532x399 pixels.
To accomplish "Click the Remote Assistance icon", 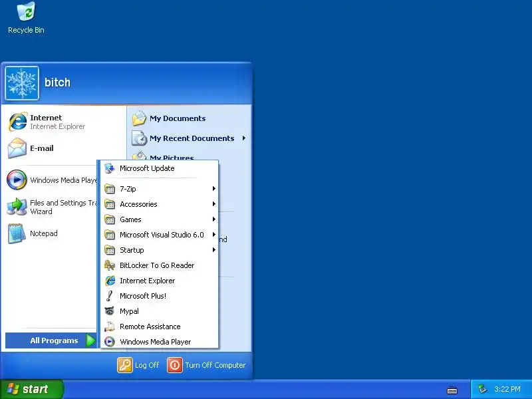I will pos(110,327).
